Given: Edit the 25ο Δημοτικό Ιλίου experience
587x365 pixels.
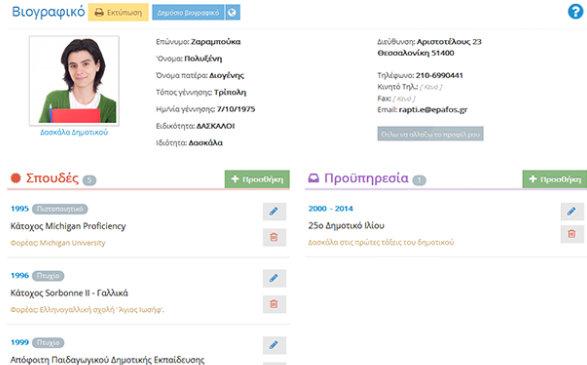Looking at the screenshot, I should tap(572, 212).
